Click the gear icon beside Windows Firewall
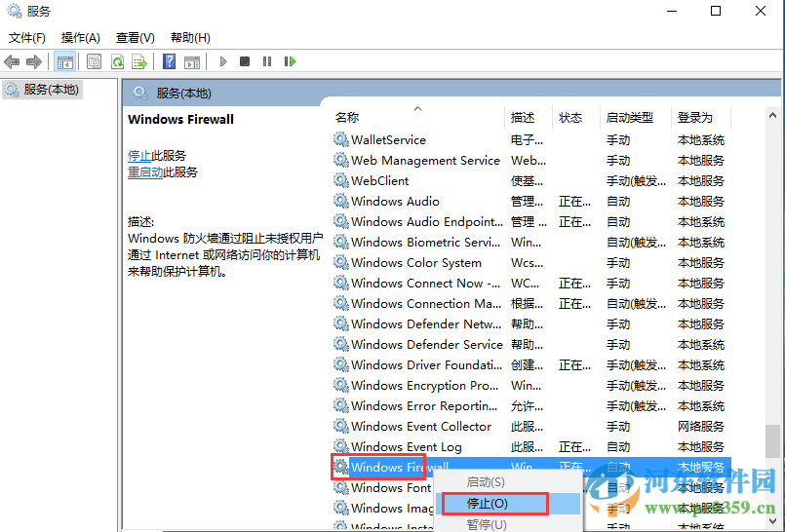The height and width of the screenshot is (532, 785). pyautogui.click(x=341, y=467)
